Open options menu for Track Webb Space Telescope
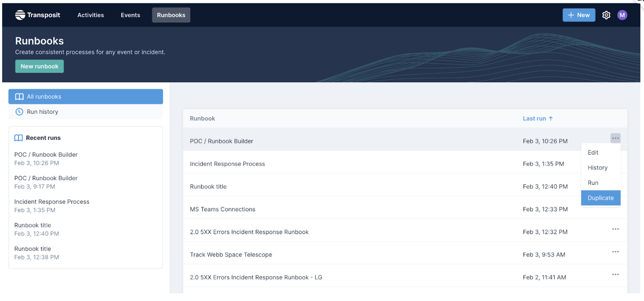Image resolution: width=644 pixels, height=301 pixels. pos(615,252)
